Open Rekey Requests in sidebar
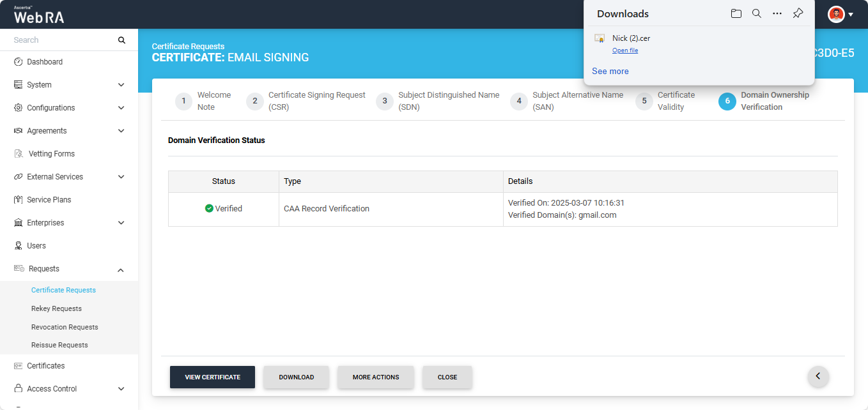This screenshot has height=410, width=868. click(x=56, y=308)
